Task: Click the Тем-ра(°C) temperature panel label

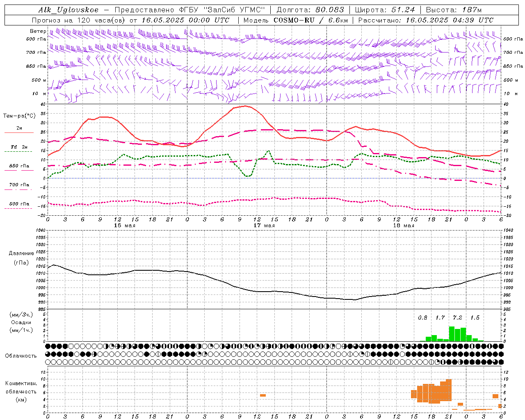Action: (19, 116)
